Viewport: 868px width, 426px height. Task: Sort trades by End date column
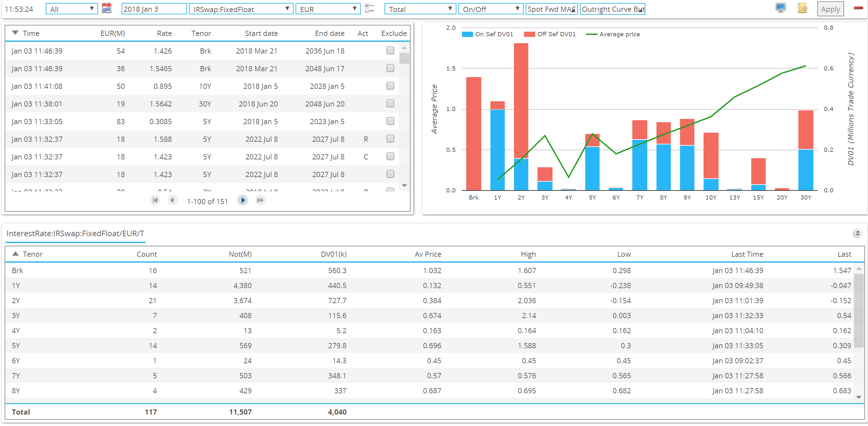tap(329, 33)
